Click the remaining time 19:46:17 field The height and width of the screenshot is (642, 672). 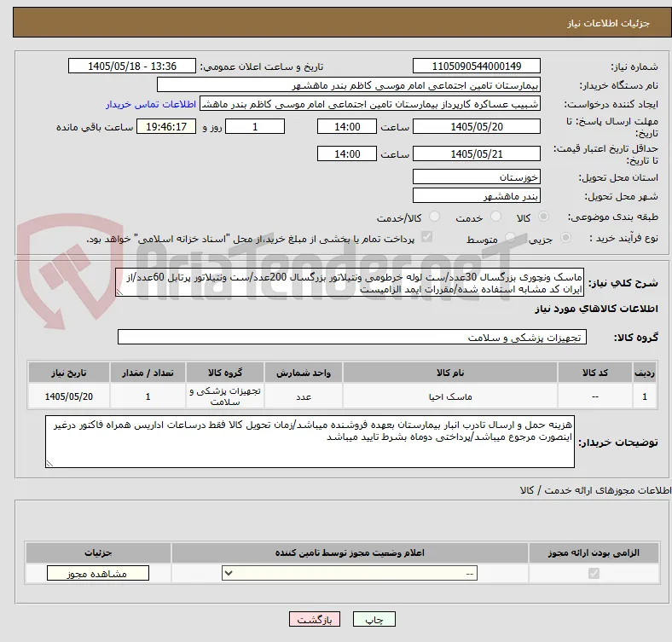click(x=166, y=127)
